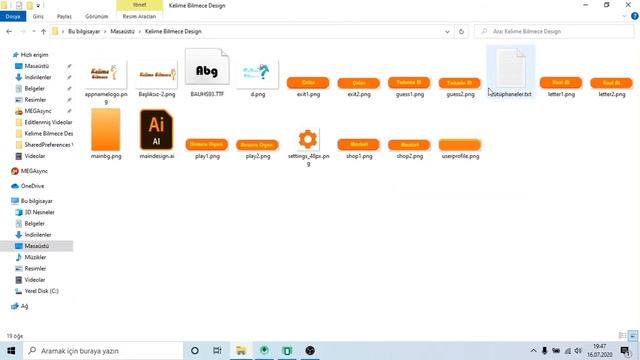Select play1.png file
The width and height of the screenshot is (640, 360).
tap(207, 149)
